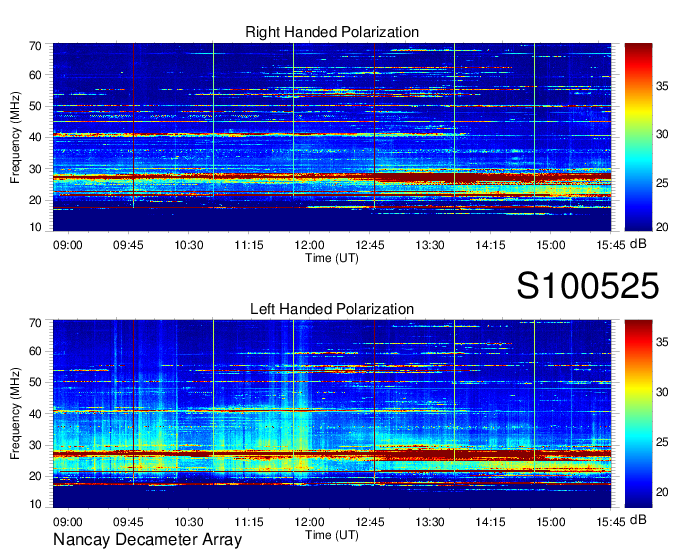Screen dimensions: 680x552
Task: Click the "09:00" time tick of the bottom plot
Action: 68,522
